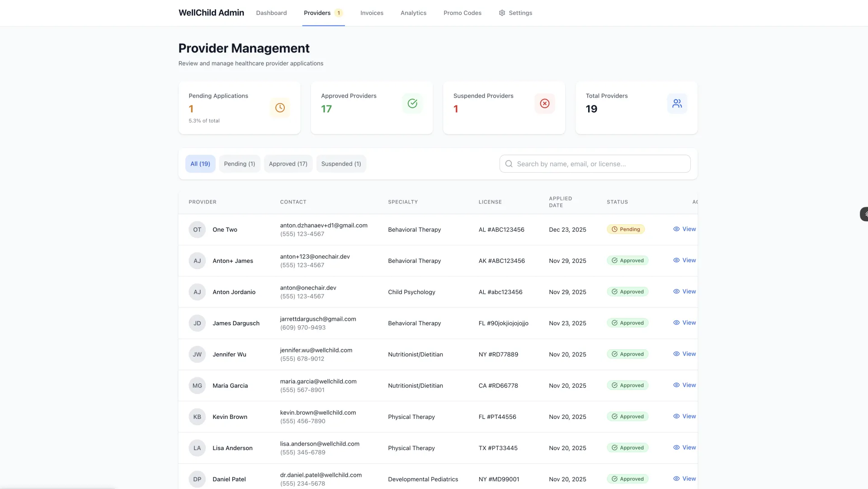Click the magnifier icon in search box

click(509, 164)
